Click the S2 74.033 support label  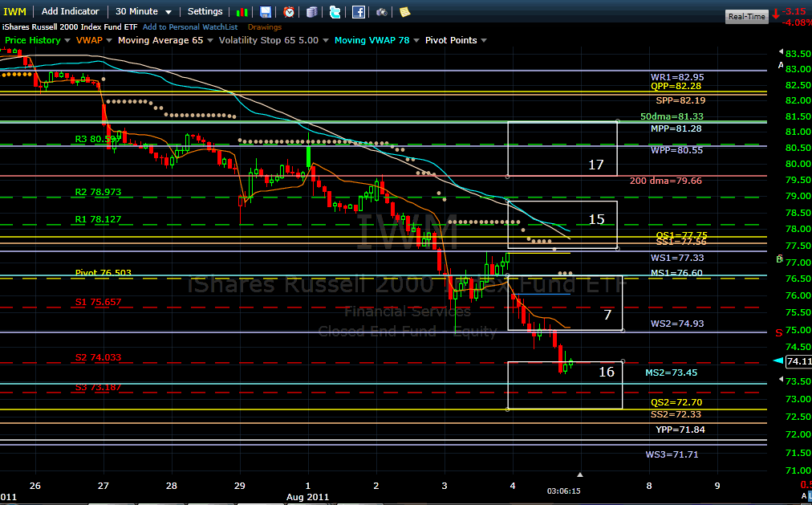click(98, 357)
